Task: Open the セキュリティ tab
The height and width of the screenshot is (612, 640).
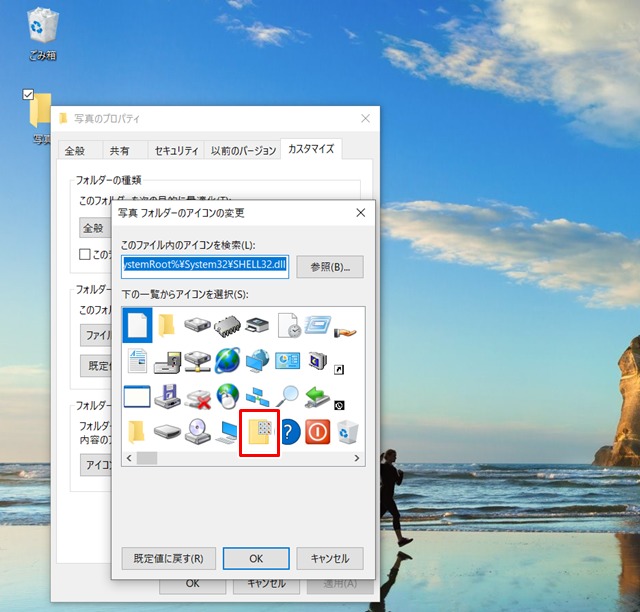Action: (x=176, y=151)
